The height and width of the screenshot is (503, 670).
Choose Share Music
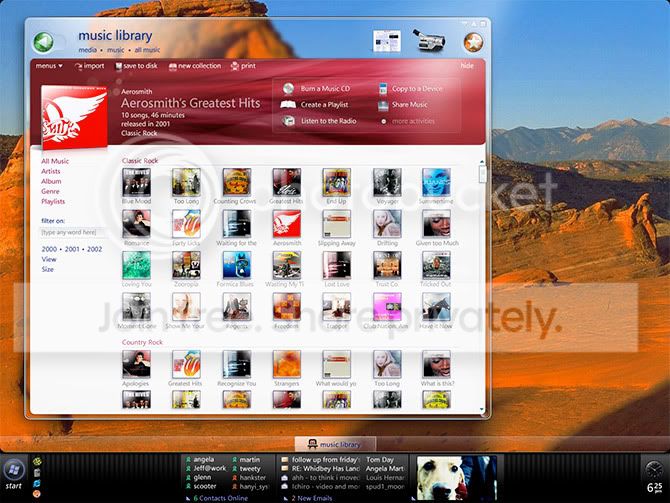403,105
